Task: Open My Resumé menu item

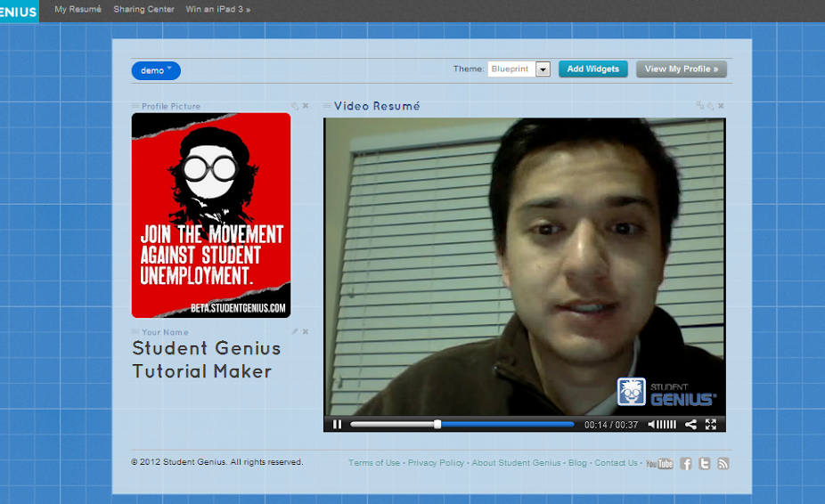Action: (78, 9)
